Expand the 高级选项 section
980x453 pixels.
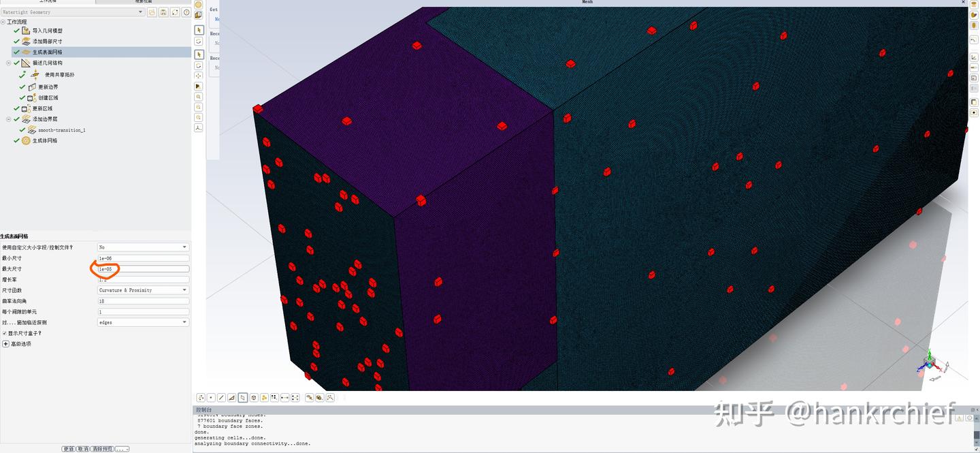(5, 344)
